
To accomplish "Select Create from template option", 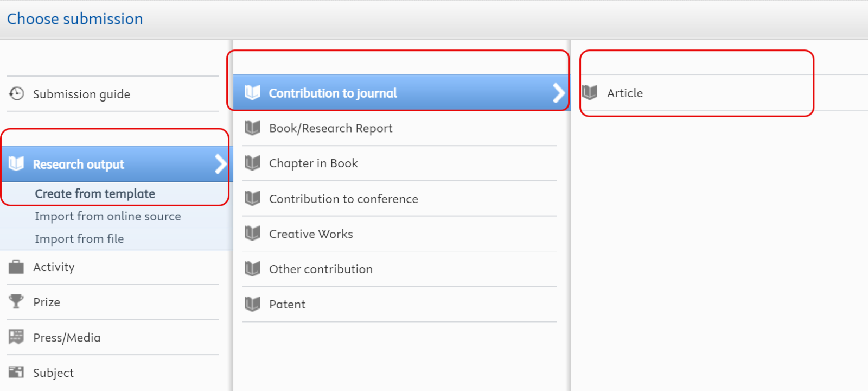I will [95, 194].
